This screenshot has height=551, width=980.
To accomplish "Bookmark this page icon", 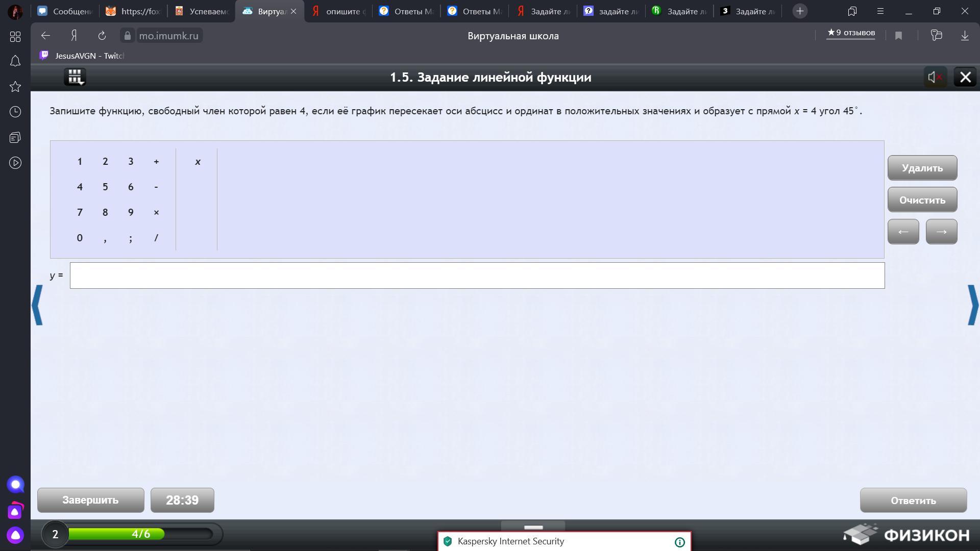I will click(898, 36).
